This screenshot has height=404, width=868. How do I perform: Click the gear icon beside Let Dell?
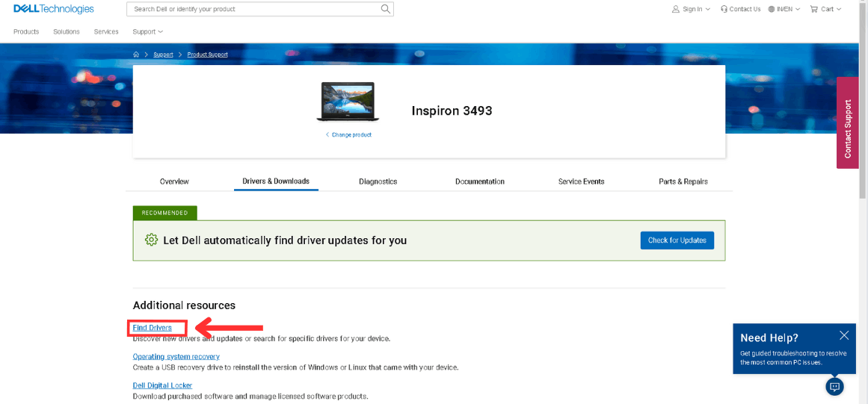[151, 240]
